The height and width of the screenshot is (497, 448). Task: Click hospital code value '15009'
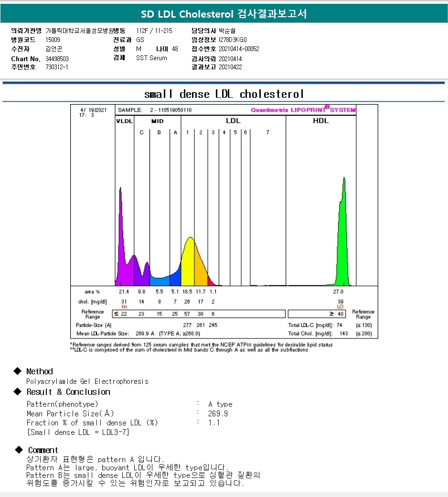53,40
